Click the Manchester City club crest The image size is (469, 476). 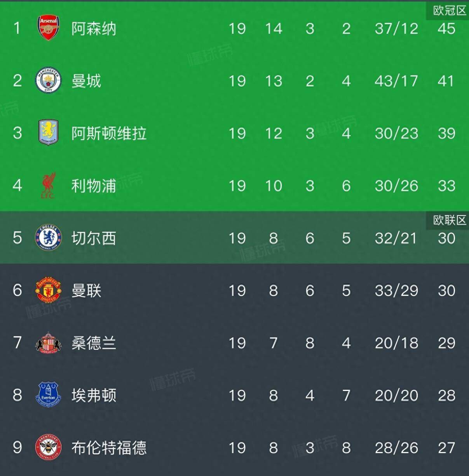coord(48,81)
